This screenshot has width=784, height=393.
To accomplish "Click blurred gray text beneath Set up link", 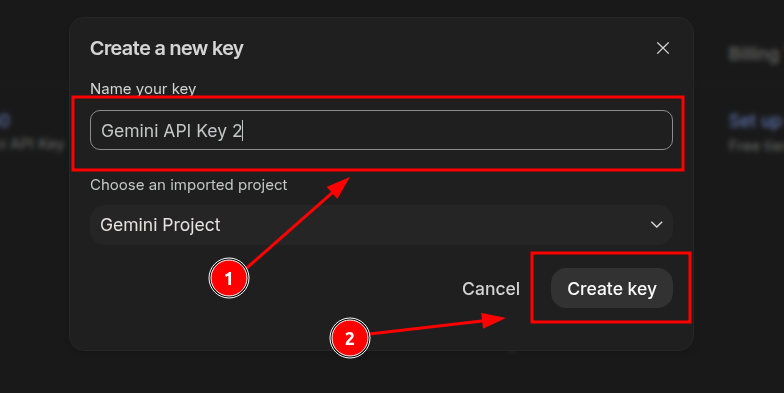I will pyautogui.click(x=756, y=146).
